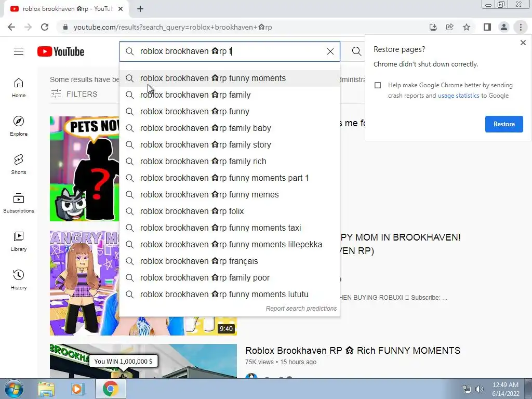
Task: Open 'Roblox Brookhaven RP Rich FUNNY MOMENTS' title
Action: 353,351
